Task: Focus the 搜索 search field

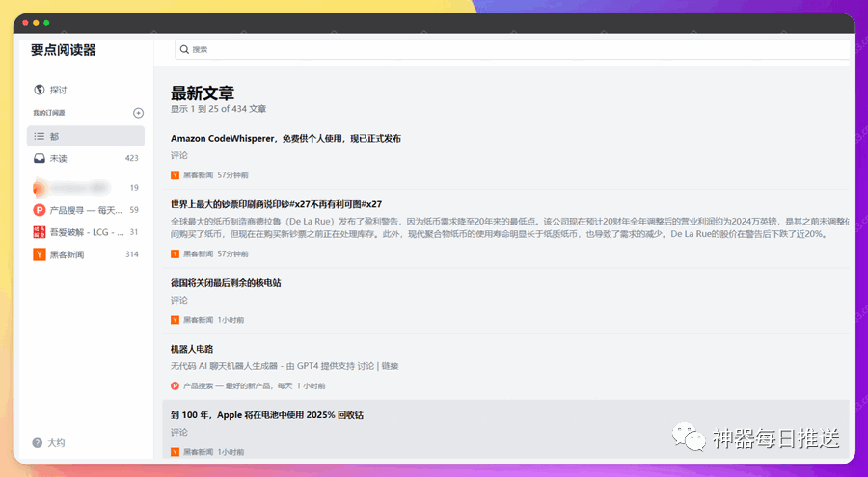Action: tap(512, 49)
